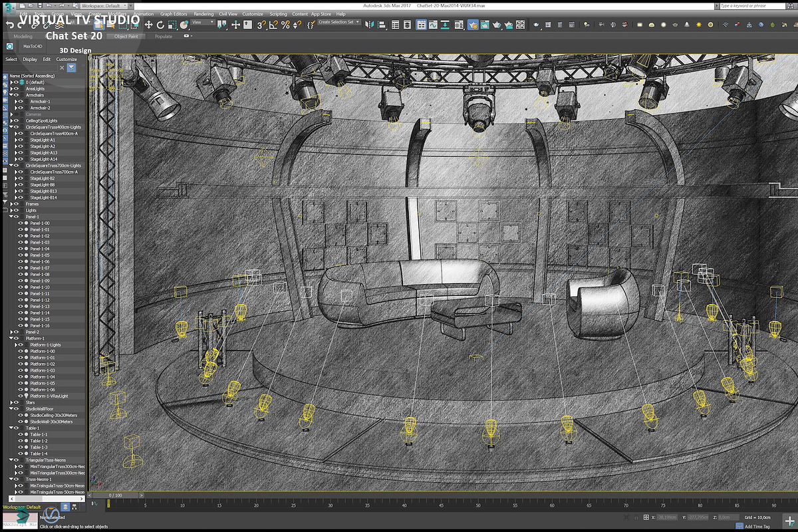The width and height of the screenshot is (798, 532).
Task: Expand the Panel-2 layer
Action: (11, 332)
